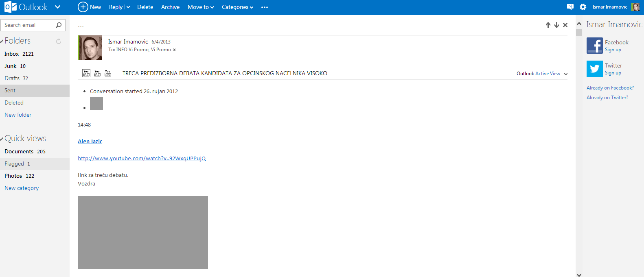Click the New folder link
This screenshot has height=277, width=644.
tap(18, 115)
